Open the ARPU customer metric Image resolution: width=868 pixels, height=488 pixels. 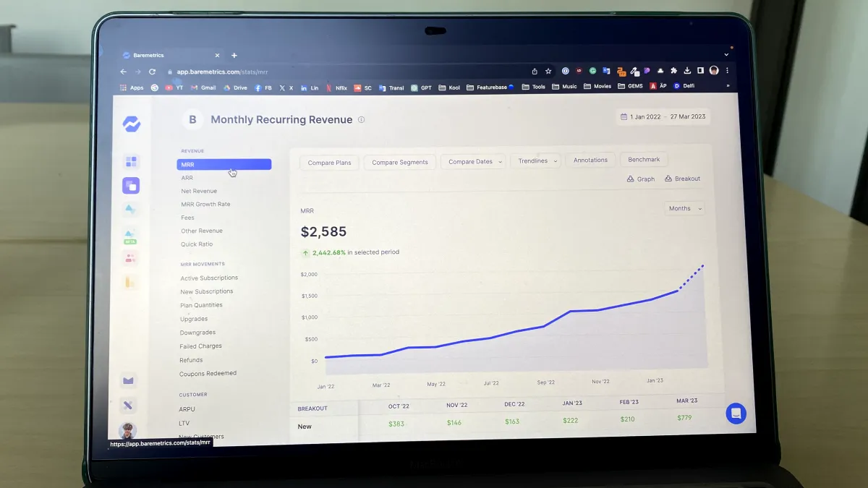pyautogui.click(x=187, y=409)
